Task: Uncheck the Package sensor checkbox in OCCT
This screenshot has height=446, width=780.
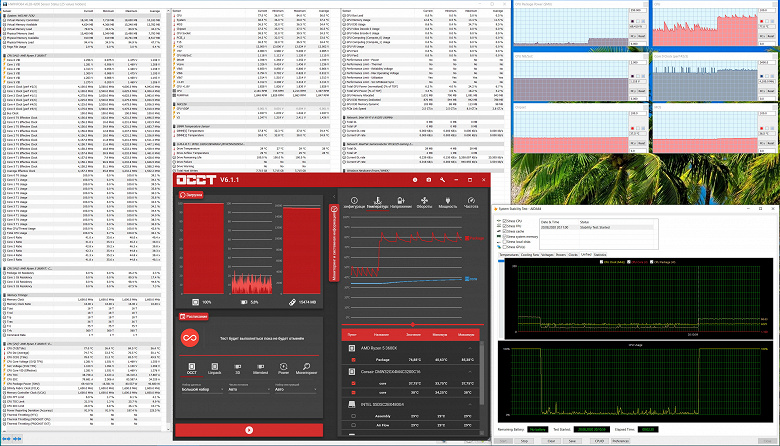Action: tap(354, 359)
